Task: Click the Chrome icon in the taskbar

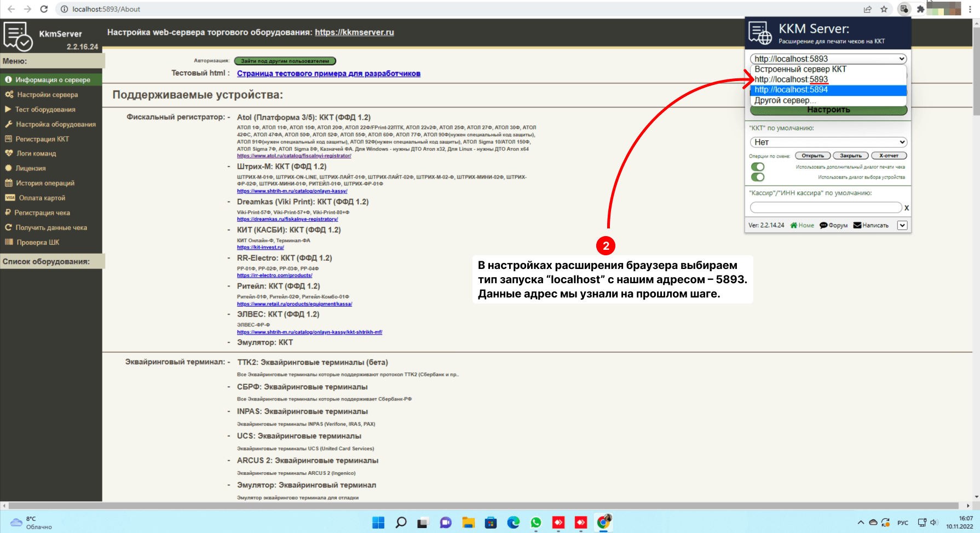Action: pyautogui.click(x=603, y=523)
